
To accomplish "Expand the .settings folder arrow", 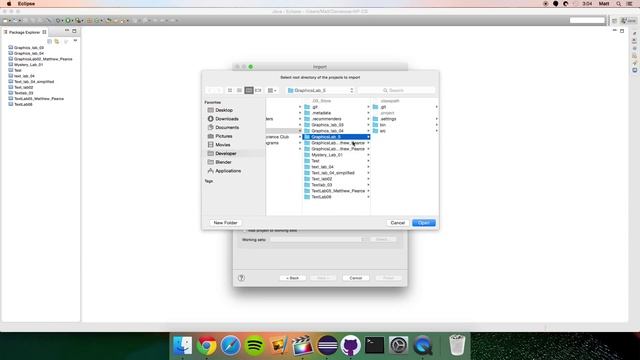I will (x=436, y=119).
